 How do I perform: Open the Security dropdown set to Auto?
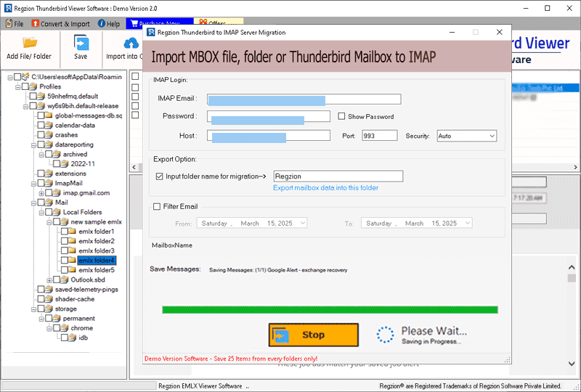[492, 136]
